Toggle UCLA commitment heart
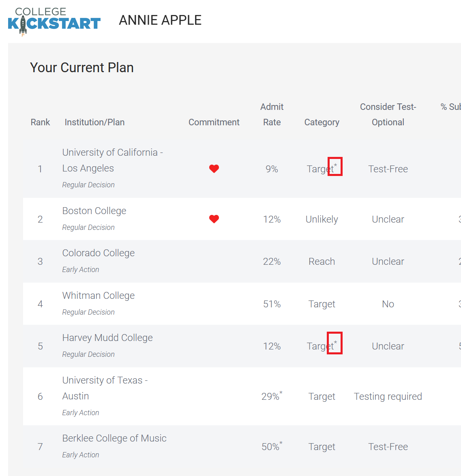This screenshot has height=476, width=461. point(214,169)
